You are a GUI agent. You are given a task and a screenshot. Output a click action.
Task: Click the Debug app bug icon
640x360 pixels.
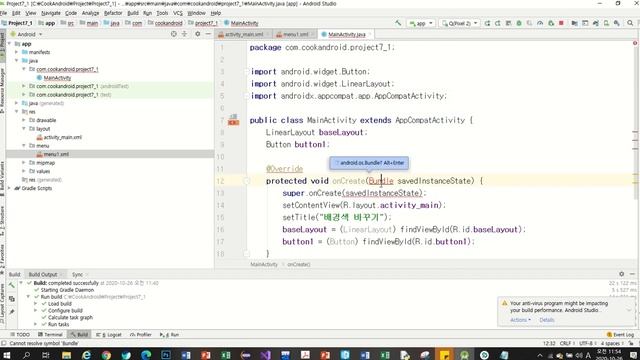pos(519,23)
